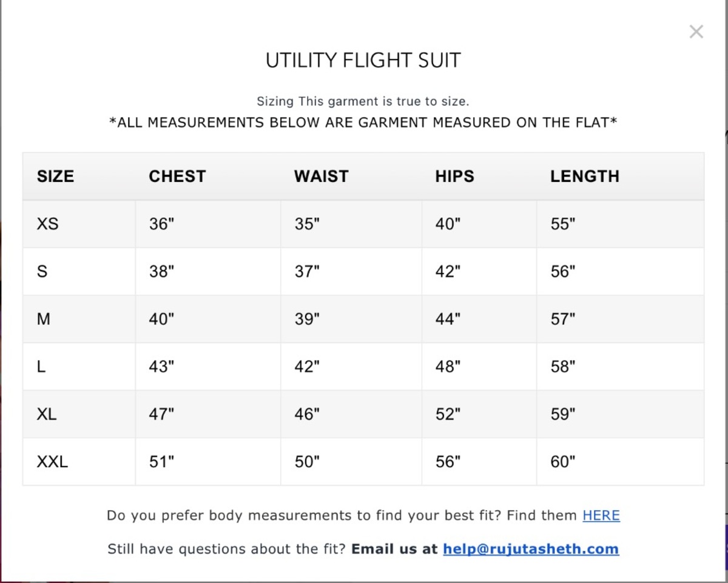
Task: Click the M waist value 39"
Action: [307, 319]
